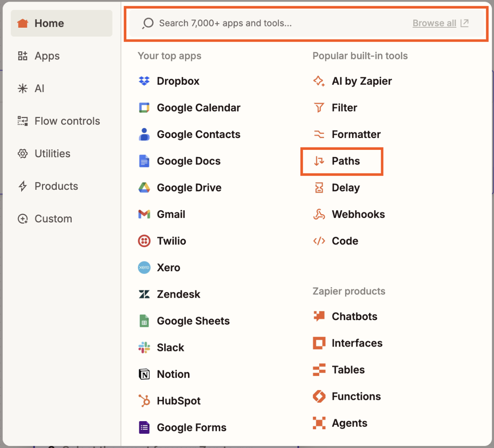Select the Google Sheets label
The image size is (494, 448).
point(193,321)
